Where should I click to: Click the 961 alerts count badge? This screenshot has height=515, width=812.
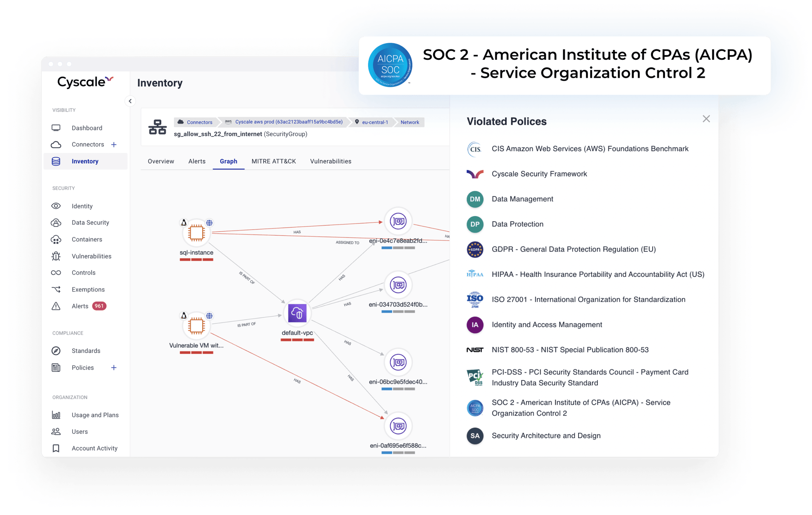tap(99, 306)
